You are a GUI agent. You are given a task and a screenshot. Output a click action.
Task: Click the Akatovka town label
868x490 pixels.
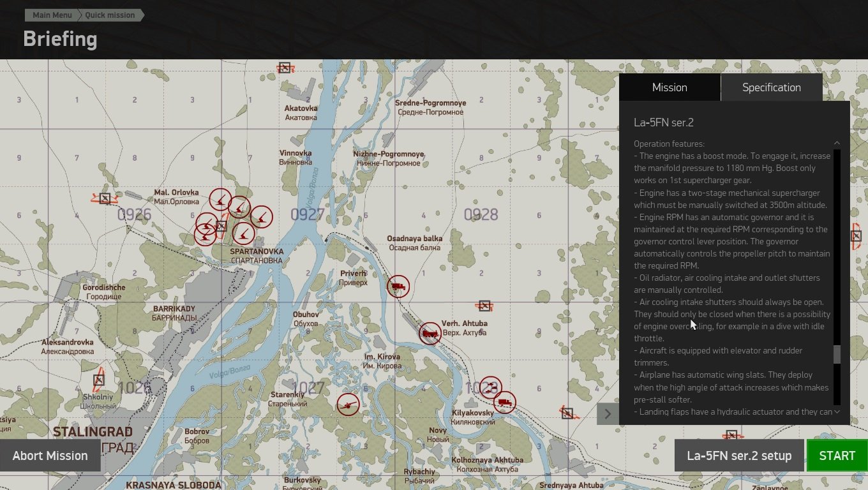[x=301, y=113]
